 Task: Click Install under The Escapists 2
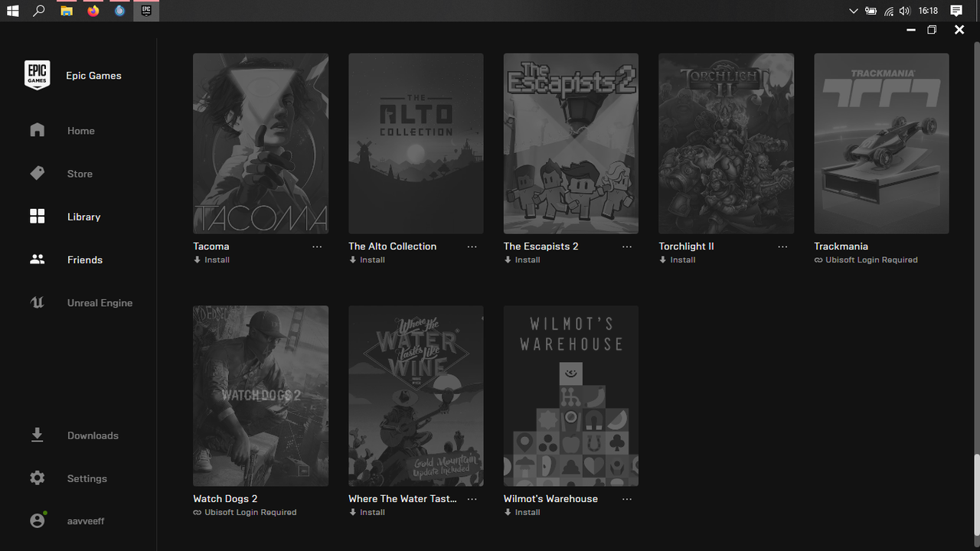(528, 260)
